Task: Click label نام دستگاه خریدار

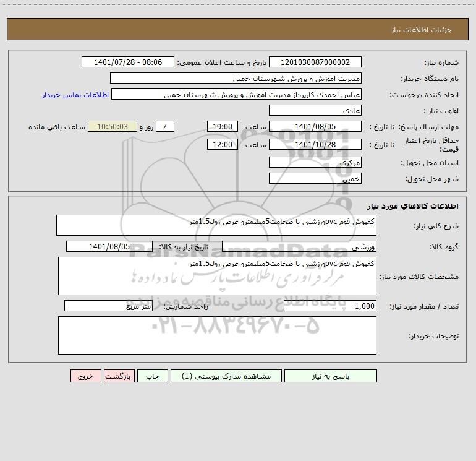Action: click(x=430, y=79)
